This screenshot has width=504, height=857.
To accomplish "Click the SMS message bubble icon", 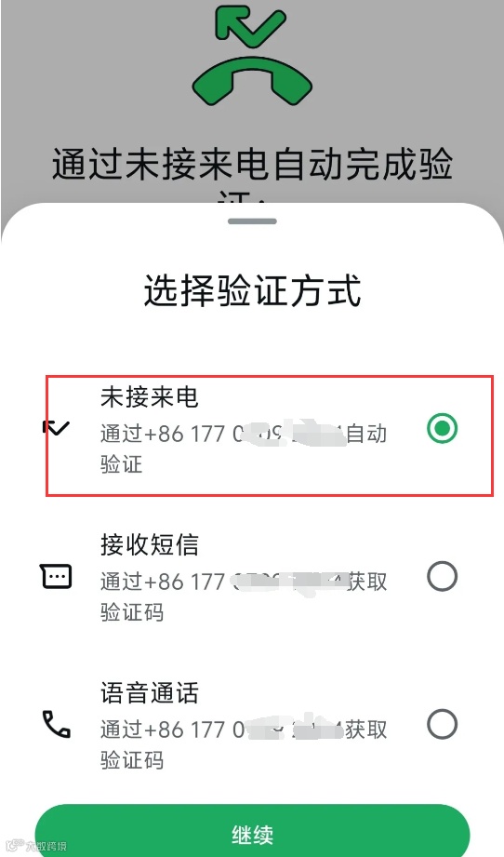I will 56,576.
